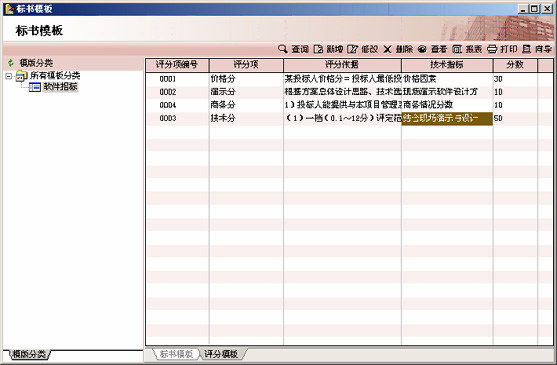Close the 标书模板 window

click(x=547, y=9)
